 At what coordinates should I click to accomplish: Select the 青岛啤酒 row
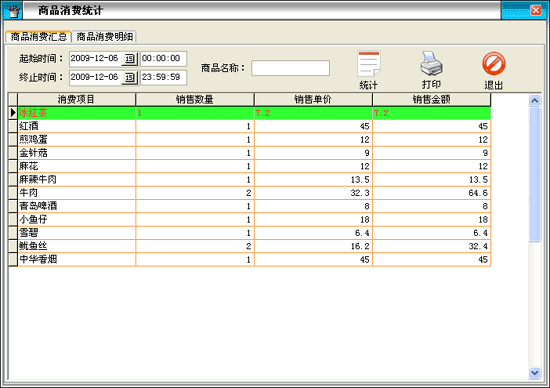coord(250,206)
